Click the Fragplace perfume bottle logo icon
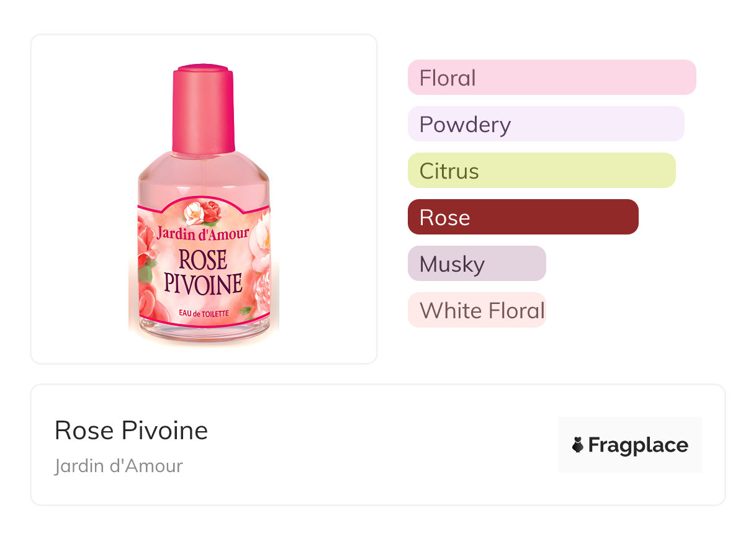Viewport: 756px width, 536px height. pos(578,445)
